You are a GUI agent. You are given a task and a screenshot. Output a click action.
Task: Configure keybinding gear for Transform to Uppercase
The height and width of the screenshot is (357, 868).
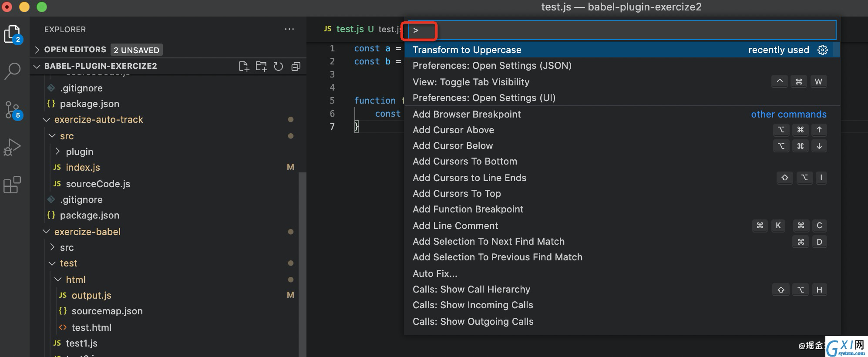pos(822,50)
